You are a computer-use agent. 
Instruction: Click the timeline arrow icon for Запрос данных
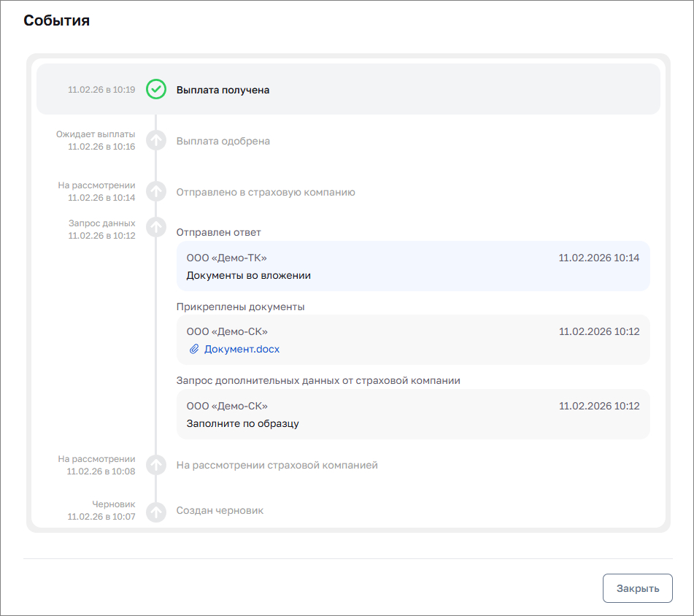(156, 227)
